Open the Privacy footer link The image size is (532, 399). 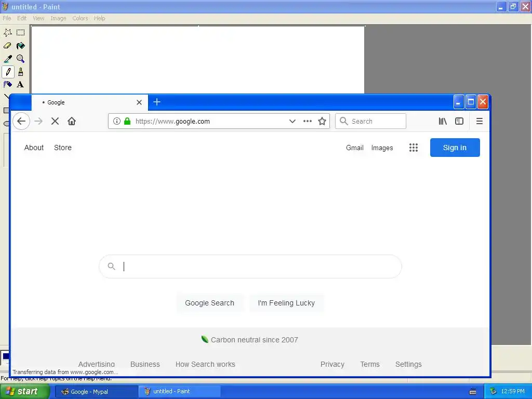point(332,364)
